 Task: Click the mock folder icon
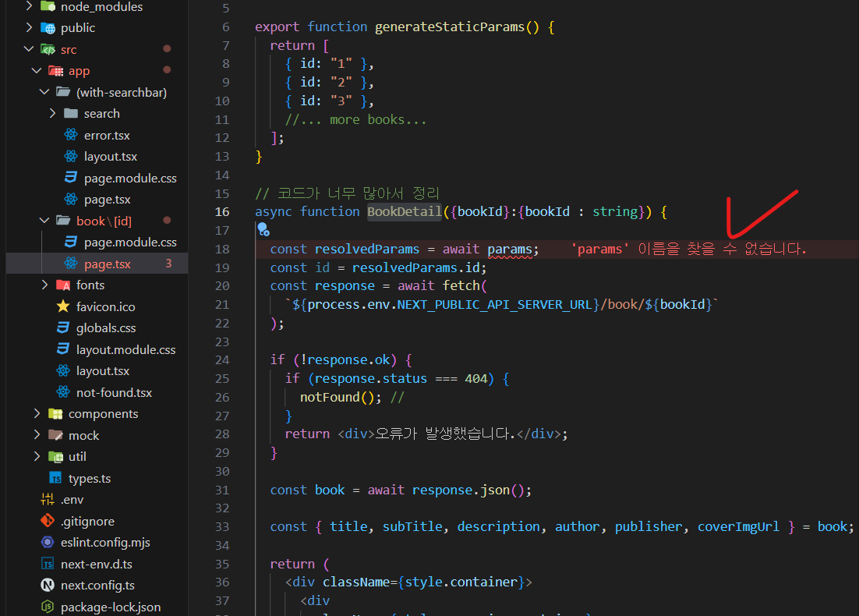[x=56, y=435]
